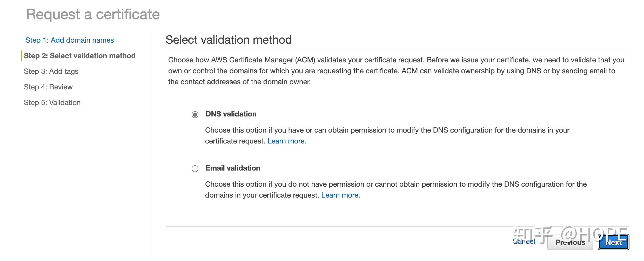Viewport: 644px width, 261px height.
Task: Click the Step 2: Select validation method item
Action: [x=79, y=56]
